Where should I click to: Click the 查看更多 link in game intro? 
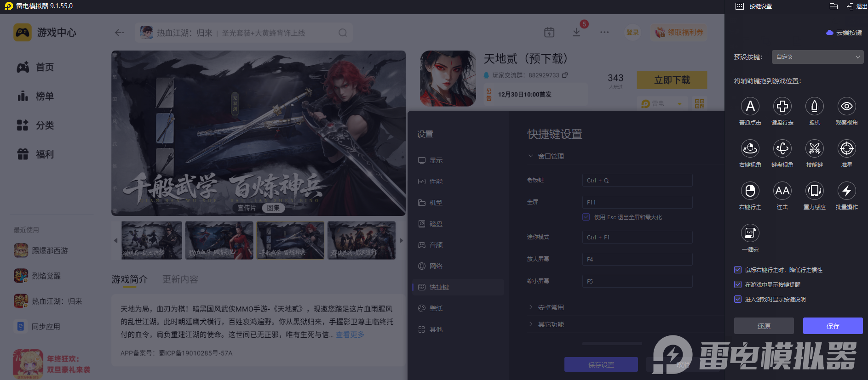(350, 335)
